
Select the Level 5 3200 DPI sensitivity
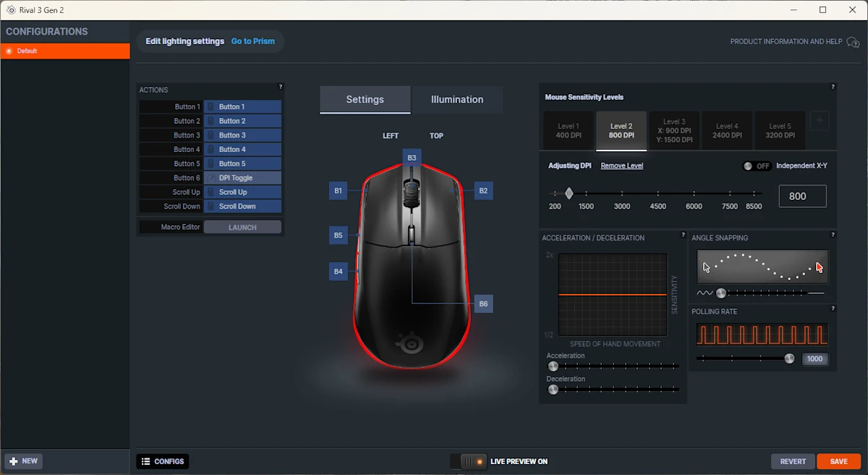(x=780, y=130)
